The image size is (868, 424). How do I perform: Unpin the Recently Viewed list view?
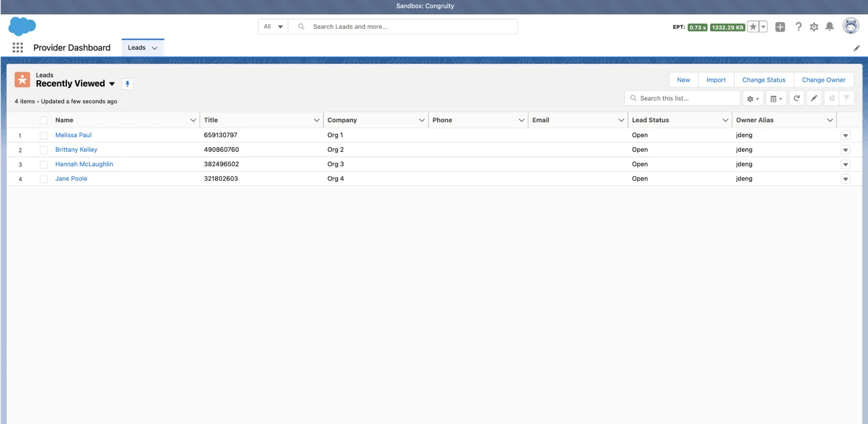coord(127,84)
